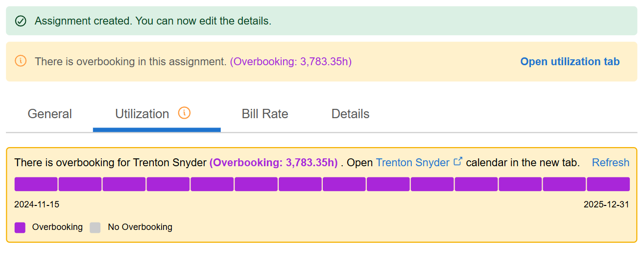
Task: Click the green success checkmark icon
Action: [21, 21]
